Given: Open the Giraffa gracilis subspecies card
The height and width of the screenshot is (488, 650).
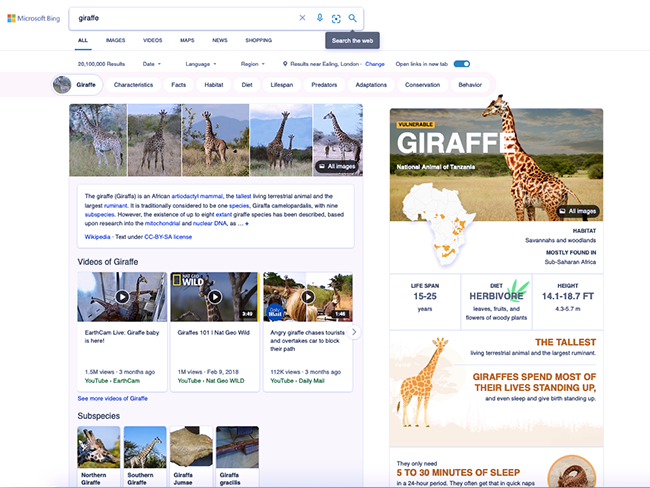Looking at the screenshot, I should 237,456.
